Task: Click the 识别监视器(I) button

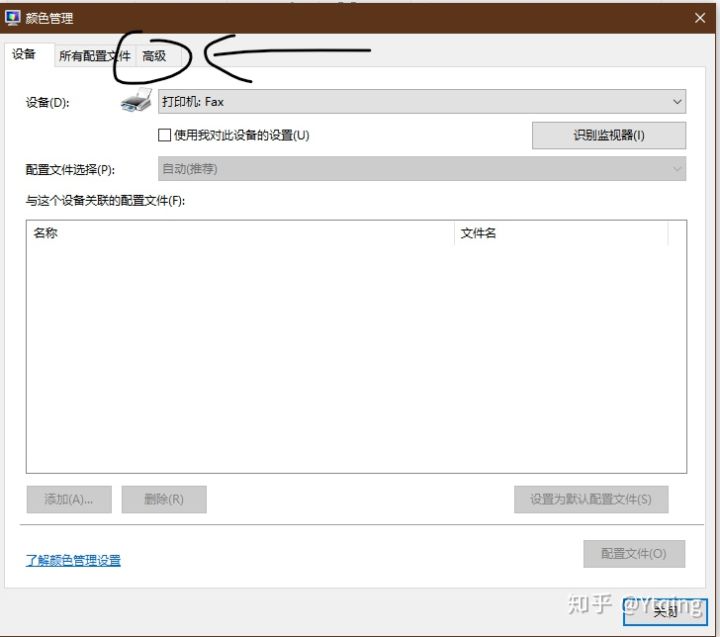Action: [x=609, y=135]
